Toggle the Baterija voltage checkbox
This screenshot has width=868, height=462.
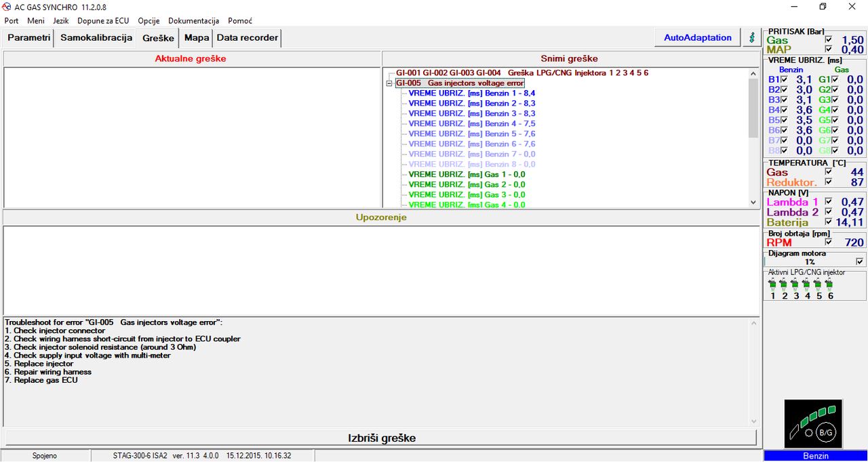829,222
